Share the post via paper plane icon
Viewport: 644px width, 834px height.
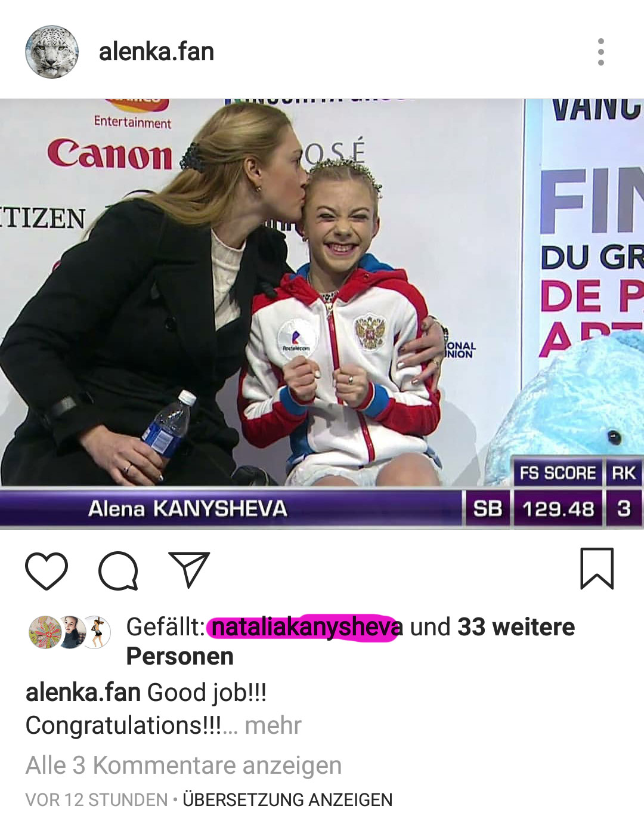tap(189, 569)
